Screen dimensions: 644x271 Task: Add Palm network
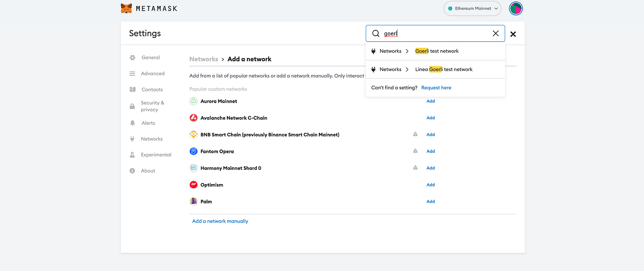(x=431, y=202)
